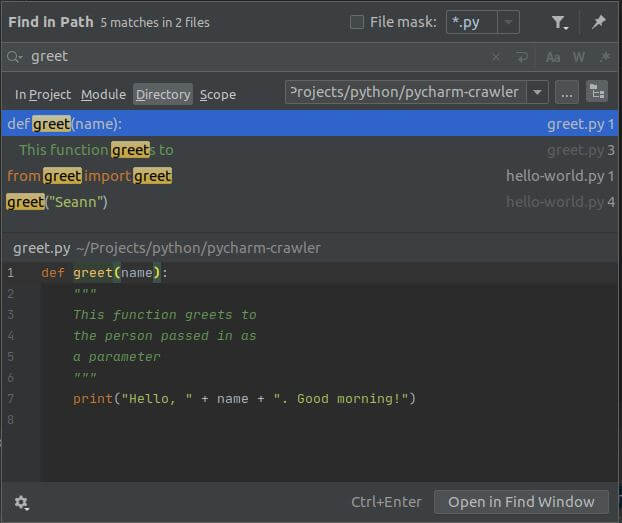Open search history via magnifier icon

[x=15, y=57]
